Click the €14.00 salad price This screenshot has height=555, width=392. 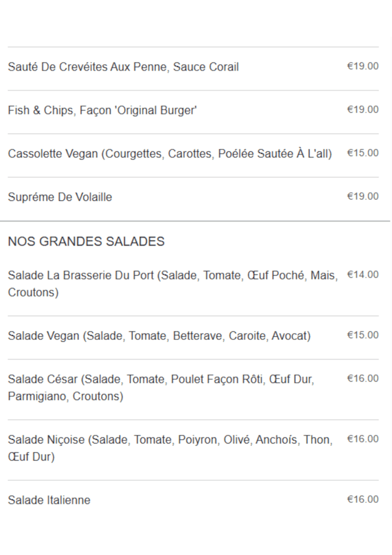click(363, 275)
